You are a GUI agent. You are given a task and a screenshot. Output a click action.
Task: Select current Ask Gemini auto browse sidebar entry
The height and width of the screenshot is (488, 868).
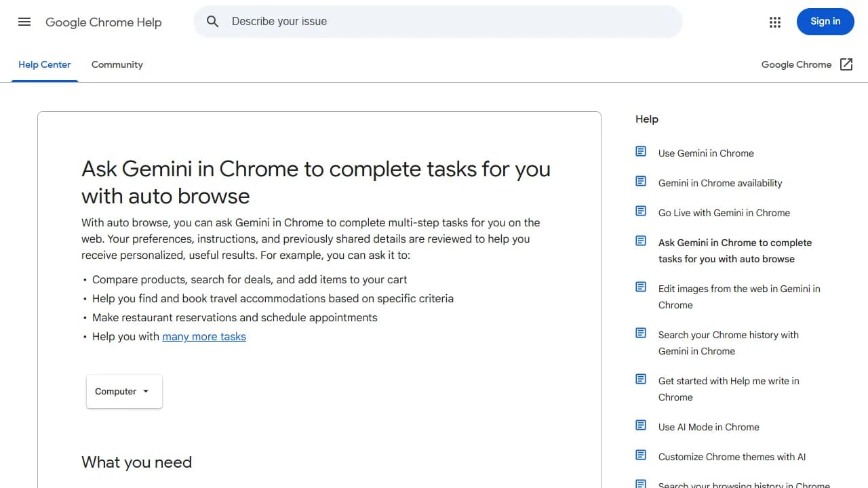click(x=735, y=251)
